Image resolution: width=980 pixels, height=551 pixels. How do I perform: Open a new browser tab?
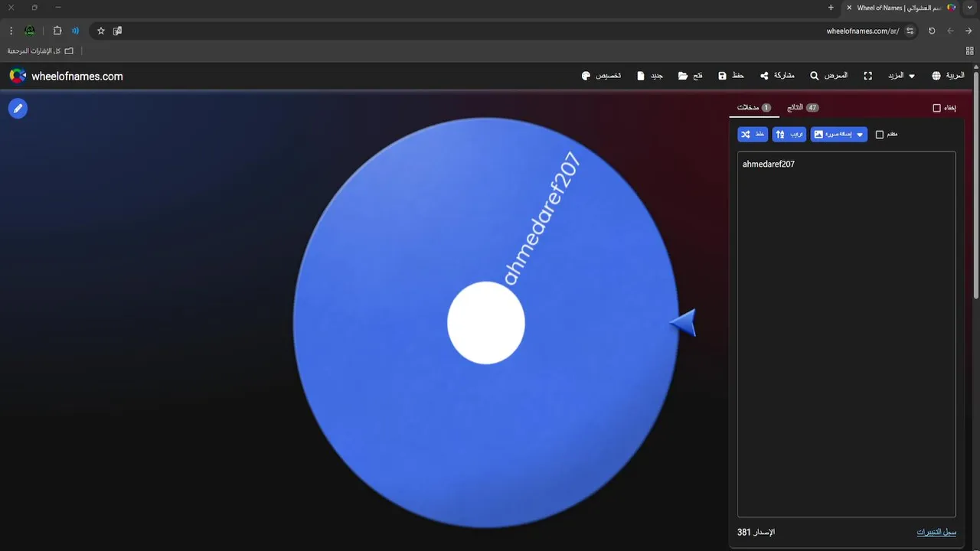[831, 8]
